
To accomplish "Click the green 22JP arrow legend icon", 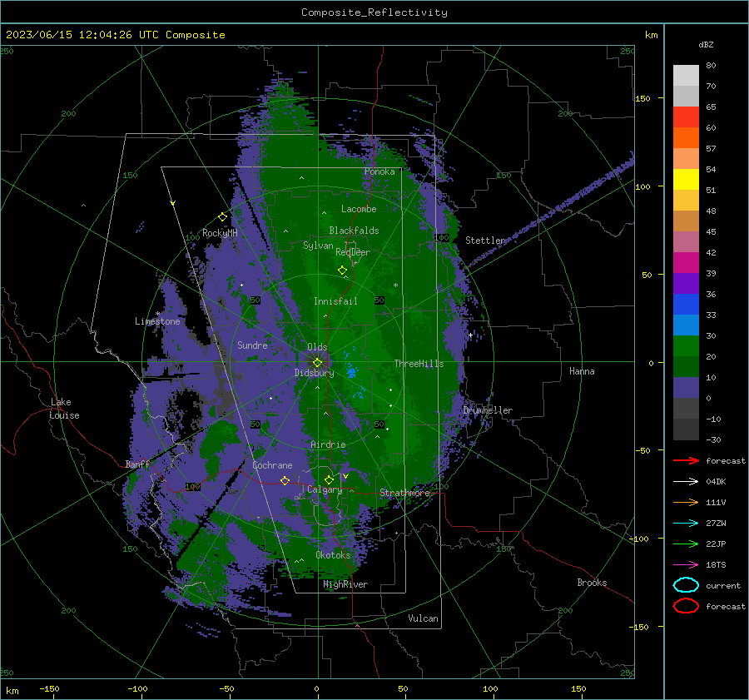I will point(686,544).
